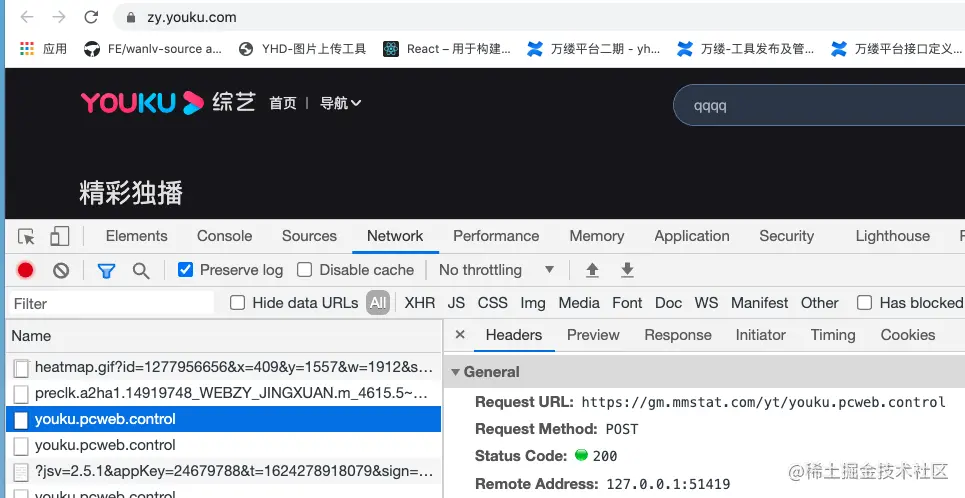
Task: Go forward using the browser forward arrow
Action: 59,17
